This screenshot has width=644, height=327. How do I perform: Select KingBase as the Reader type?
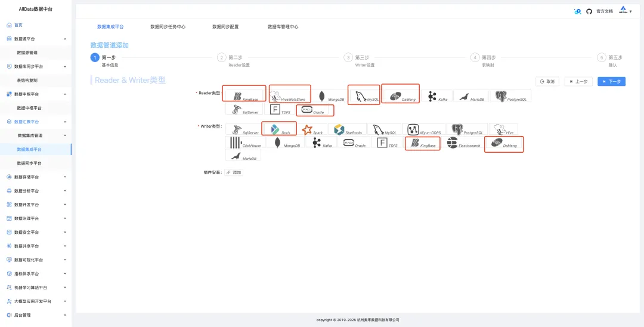[x=244, y=95]
